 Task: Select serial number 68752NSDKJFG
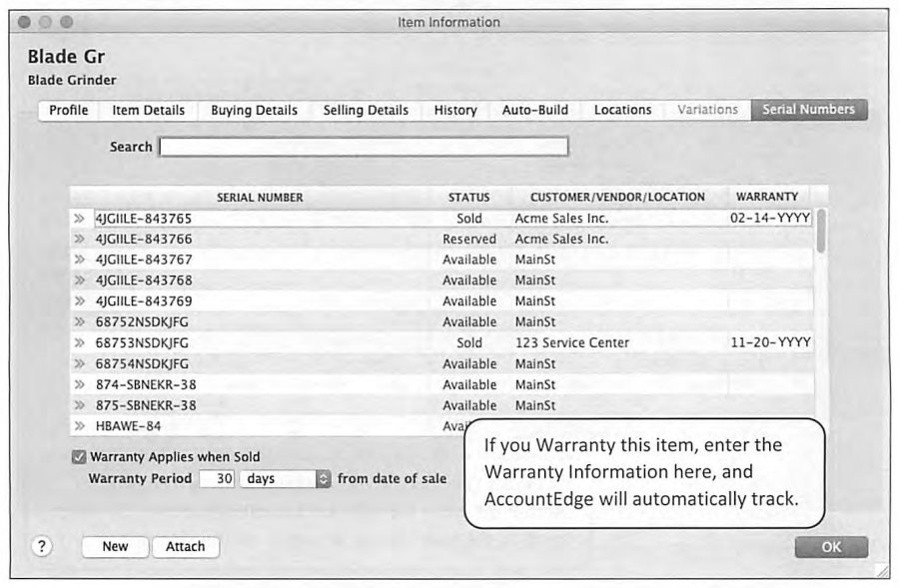(142, 322)
